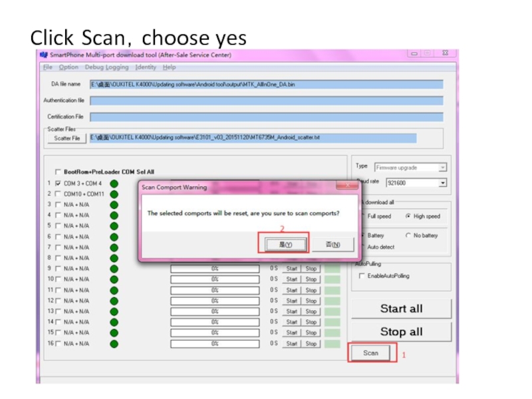Open the File menu

point(47,67)
